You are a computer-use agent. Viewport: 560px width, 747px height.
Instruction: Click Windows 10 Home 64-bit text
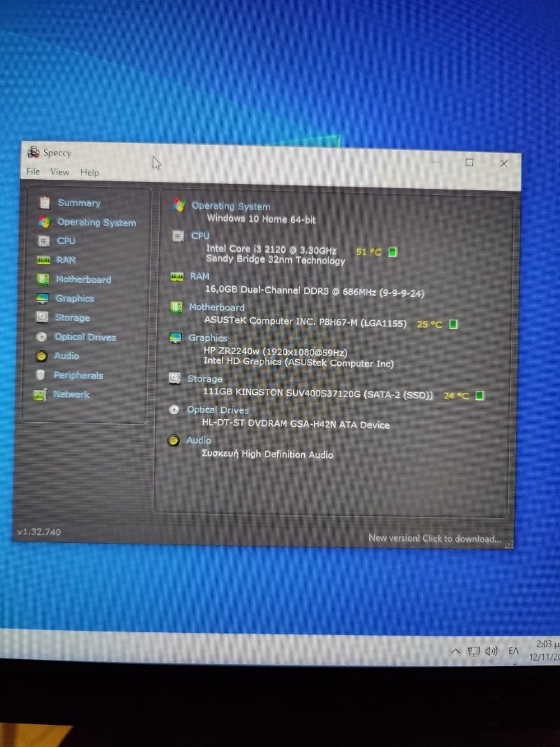pyautogui.click(x=261, y=219)
